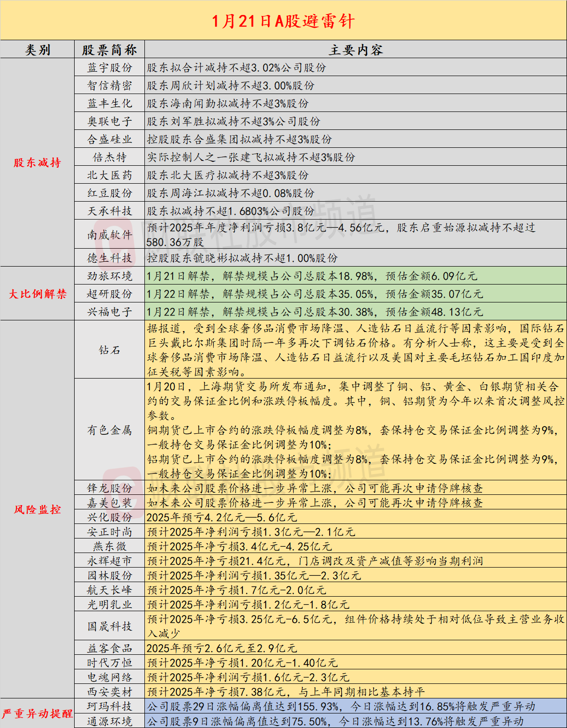Select stock name 合盛硅业
567x728 pixels.
[110, 140]
